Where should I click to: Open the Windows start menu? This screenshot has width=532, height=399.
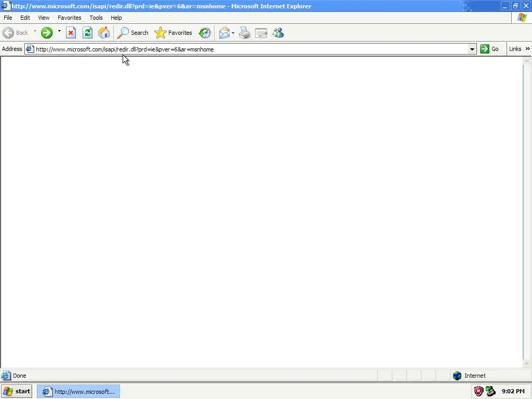(x=17, y=392)
